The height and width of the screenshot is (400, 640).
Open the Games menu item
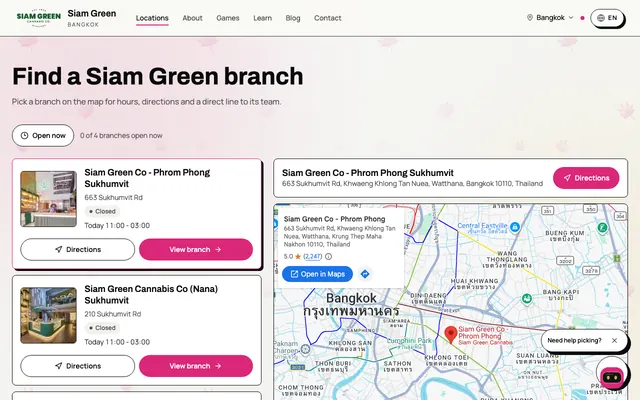(x=228, y=18)
